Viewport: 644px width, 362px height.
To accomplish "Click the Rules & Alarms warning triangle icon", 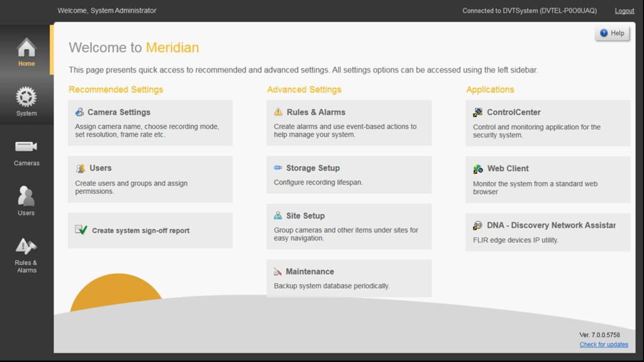I will tap(278, 112).
